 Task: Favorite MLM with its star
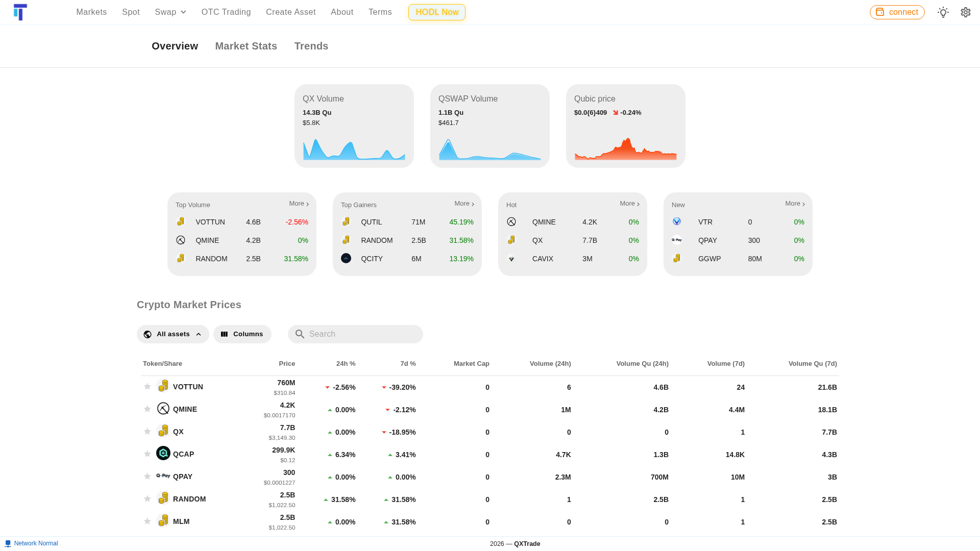click(148, 521)
